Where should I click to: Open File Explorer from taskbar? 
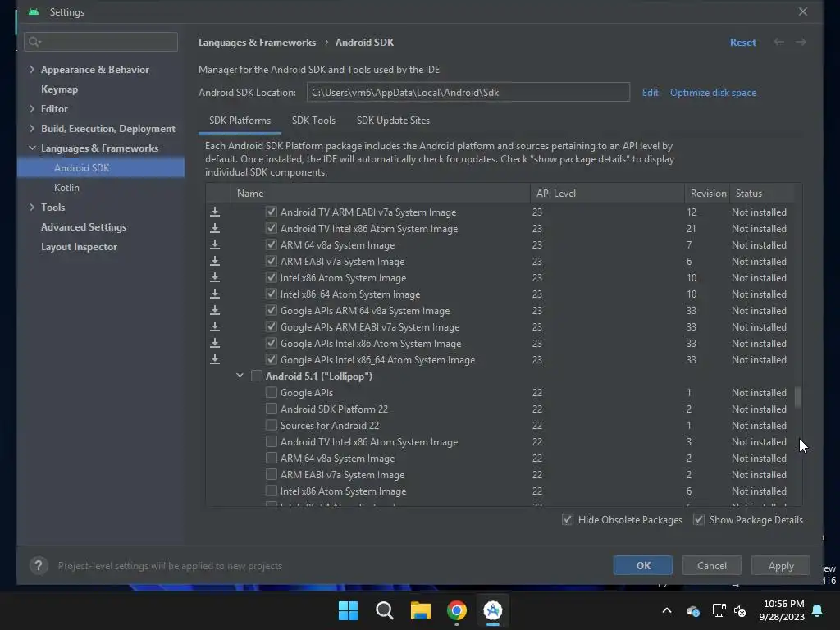[421, 610]
